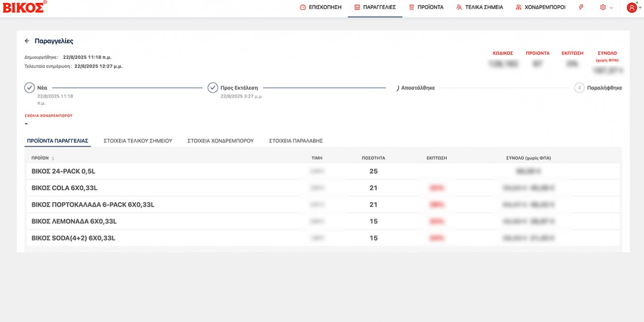Select ΒΙΚΟΣ COLA 6X0,33L row
This screenshot has width=644, height=322.
tap(323, 188)
